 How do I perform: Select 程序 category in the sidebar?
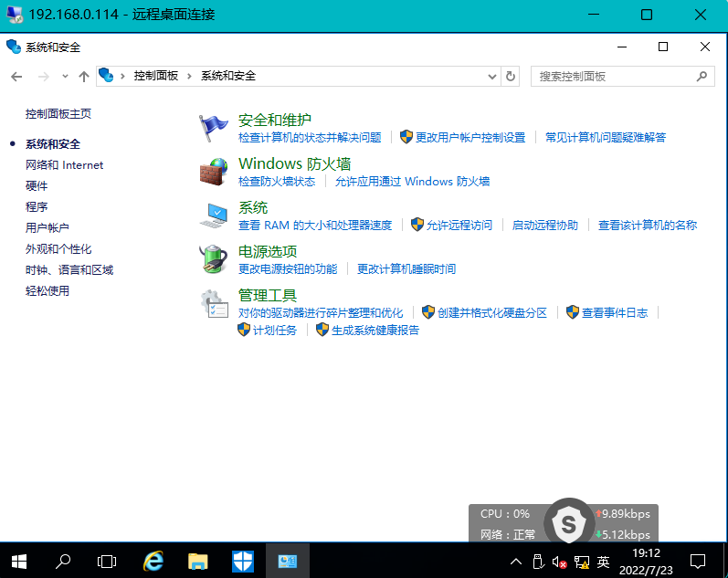(x=37, y=206)
